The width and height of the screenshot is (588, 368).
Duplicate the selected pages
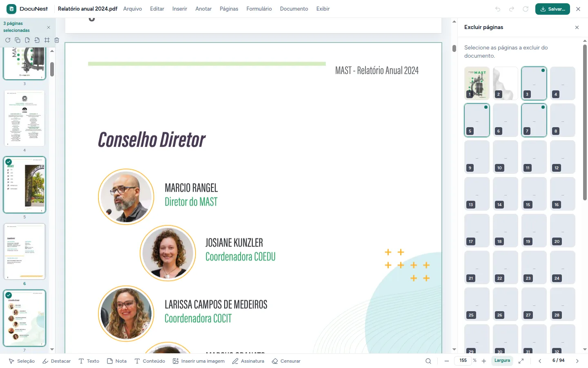coord(18,40)
